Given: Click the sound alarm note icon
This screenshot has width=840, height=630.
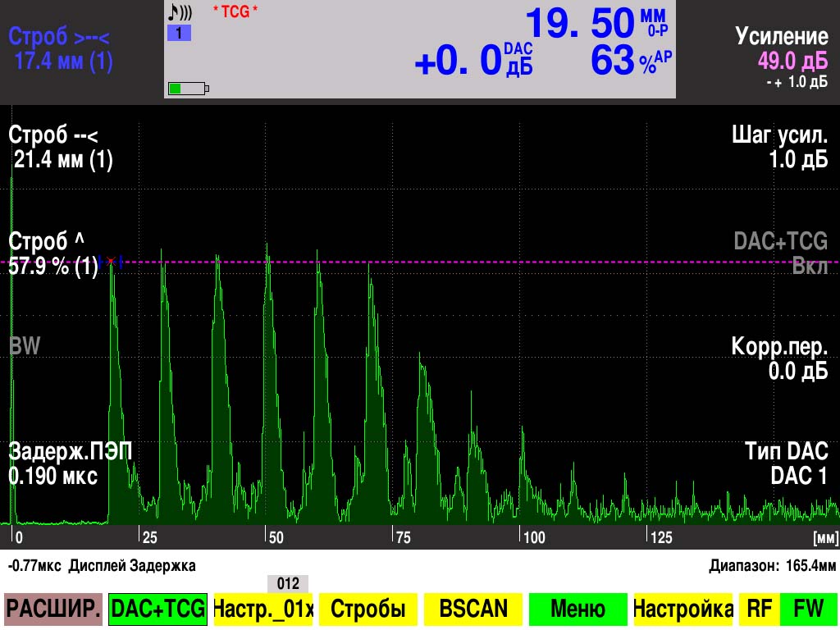Looking at the screenshot, I should tap(179, 13).
